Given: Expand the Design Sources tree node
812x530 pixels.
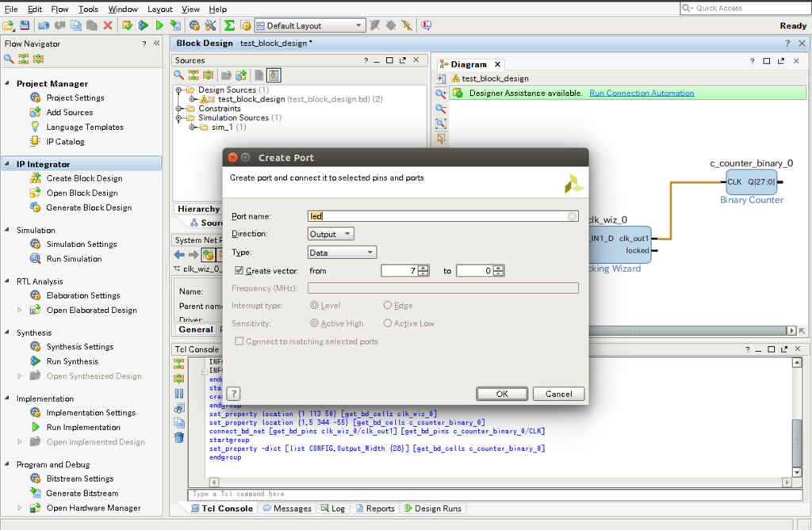Looking at the screenshot, I should [x=179, y=90].
